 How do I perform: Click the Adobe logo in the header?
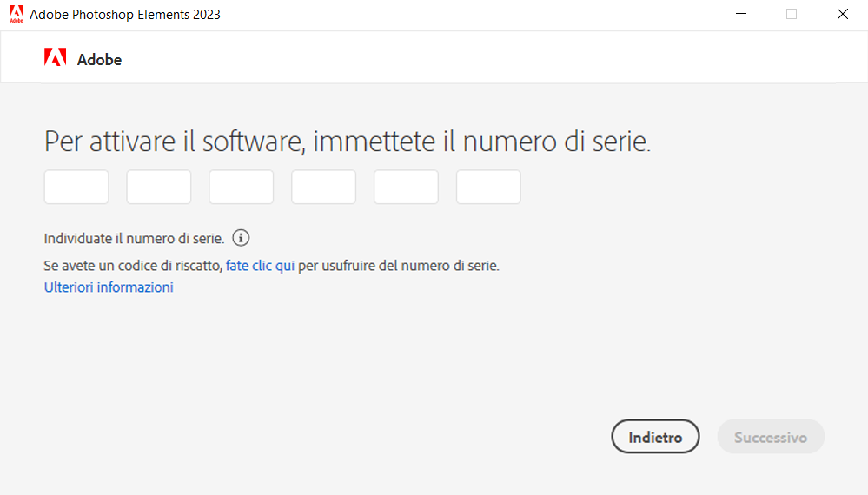pos(56,57)
